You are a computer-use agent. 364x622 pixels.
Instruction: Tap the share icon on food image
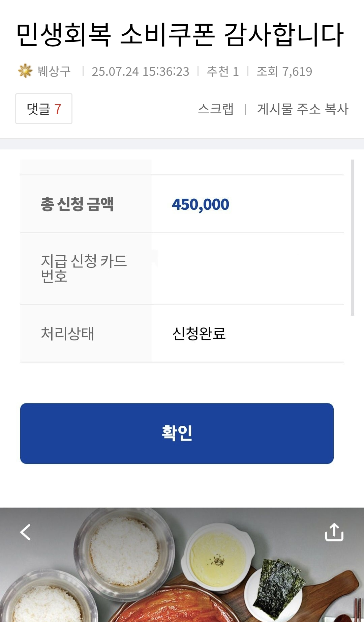(334, 532)
